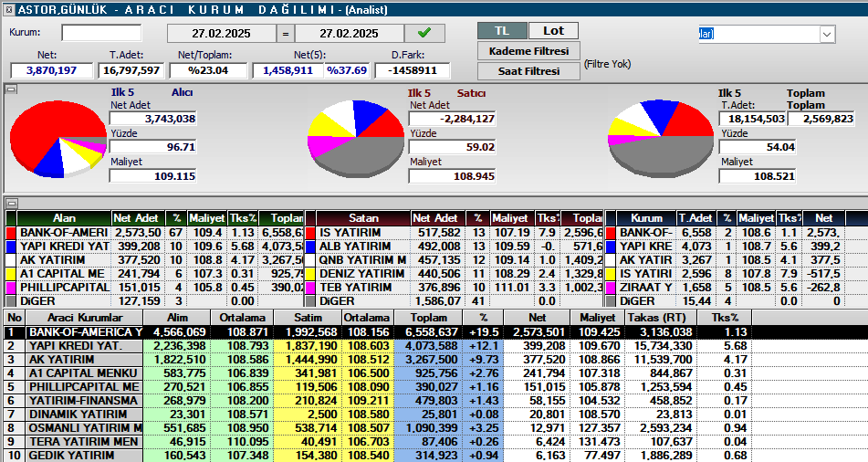The height and width of the screenshot is (462, 868).
Task: Sort by Araci Kurumlar column header
Action: pyautogui.click(x=85, y=318)
